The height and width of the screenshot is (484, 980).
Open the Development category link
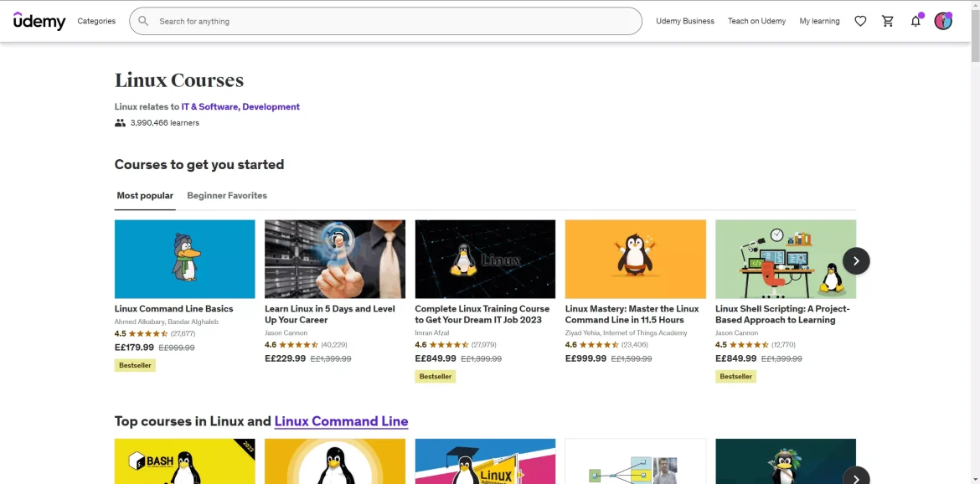[271, 107]
